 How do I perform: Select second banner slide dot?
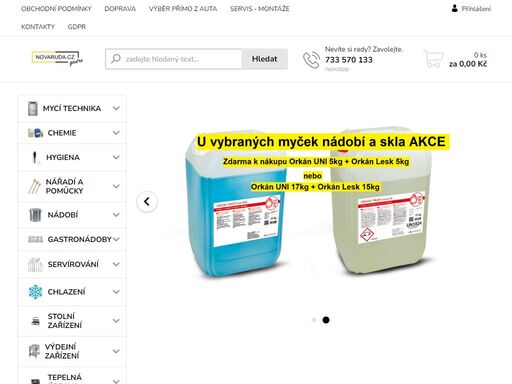pyautogui.click(x=326, y=320)
